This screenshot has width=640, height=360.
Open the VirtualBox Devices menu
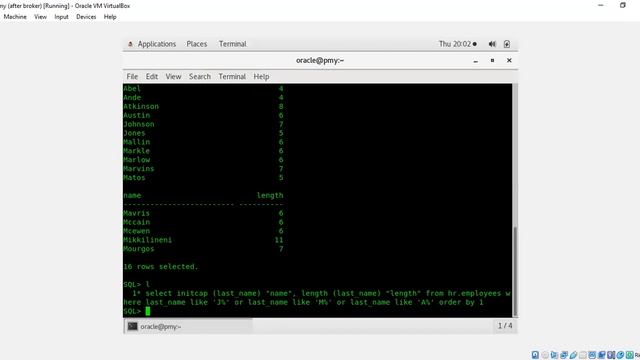tap(86, 17)
